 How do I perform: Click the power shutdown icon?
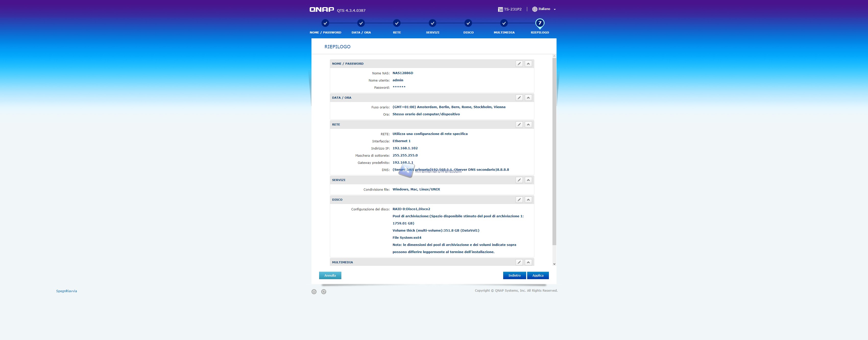point(314,292)
